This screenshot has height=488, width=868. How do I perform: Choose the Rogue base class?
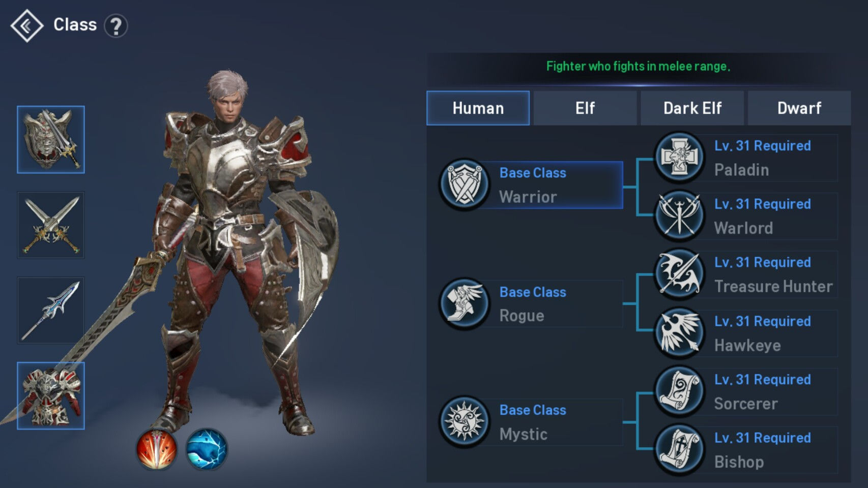tap(531, 304)
